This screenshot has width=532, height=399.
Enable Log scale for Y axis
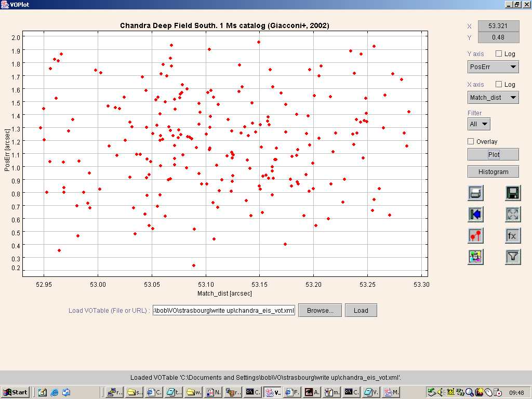point(499,54)
